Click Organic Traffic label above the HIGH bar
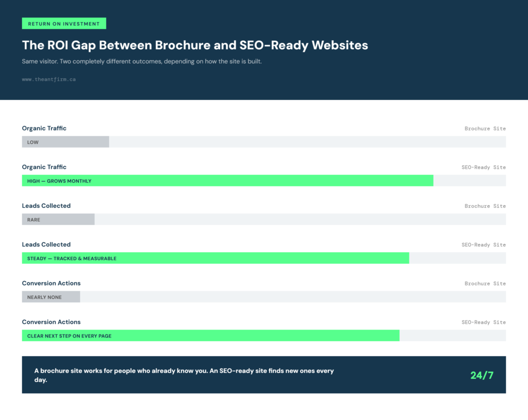Image resolution: width=528 pixels, height=420 pixels. [44, 167]
